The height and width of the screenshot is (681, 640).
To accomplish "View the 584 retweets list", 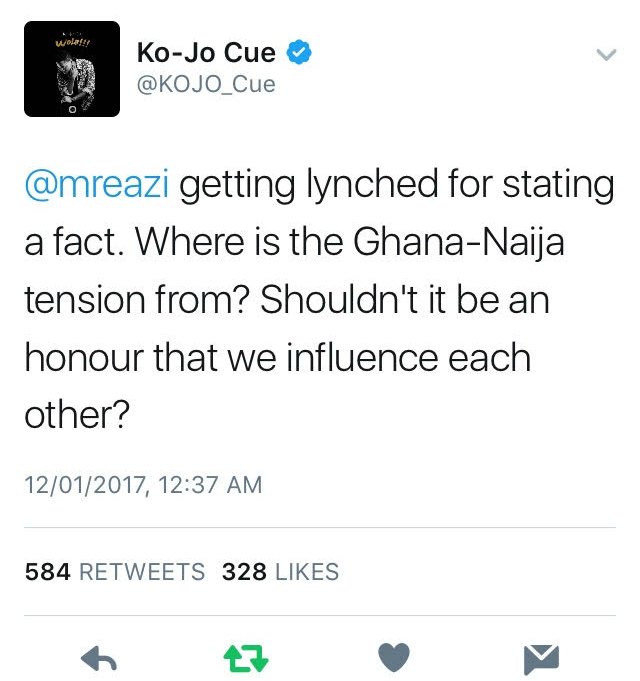I will pos(115,572).
